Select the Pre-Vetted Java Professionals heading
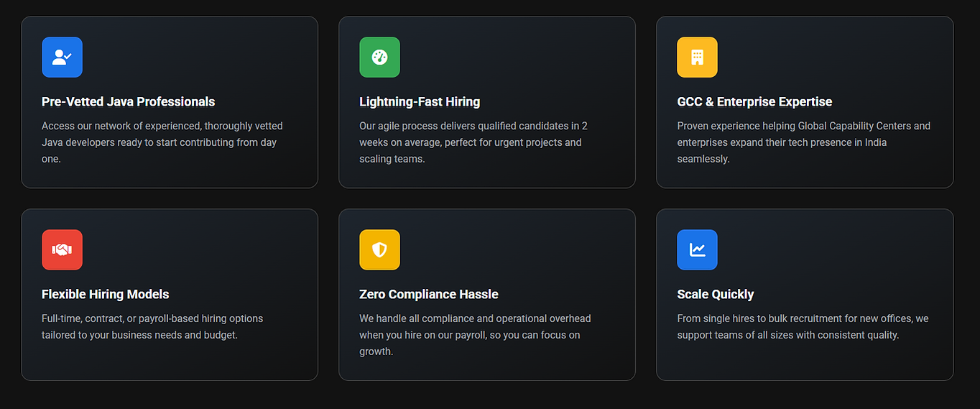This screenshot has height=409, width=980. coord(129,102)
